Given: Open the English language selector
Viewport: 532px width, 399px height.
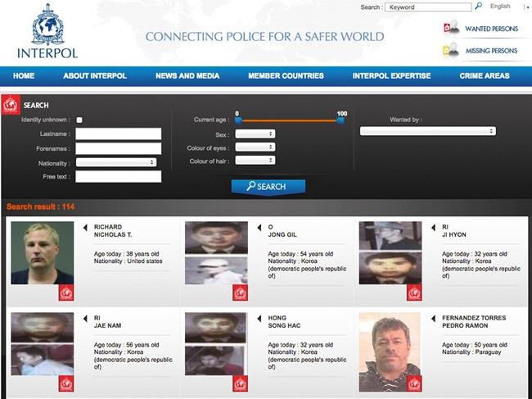Looking at the screenshot, I should point(501,7).
